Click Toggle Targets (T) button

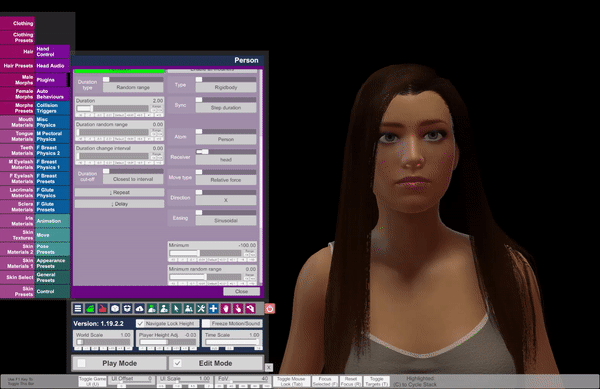[376, 381]
